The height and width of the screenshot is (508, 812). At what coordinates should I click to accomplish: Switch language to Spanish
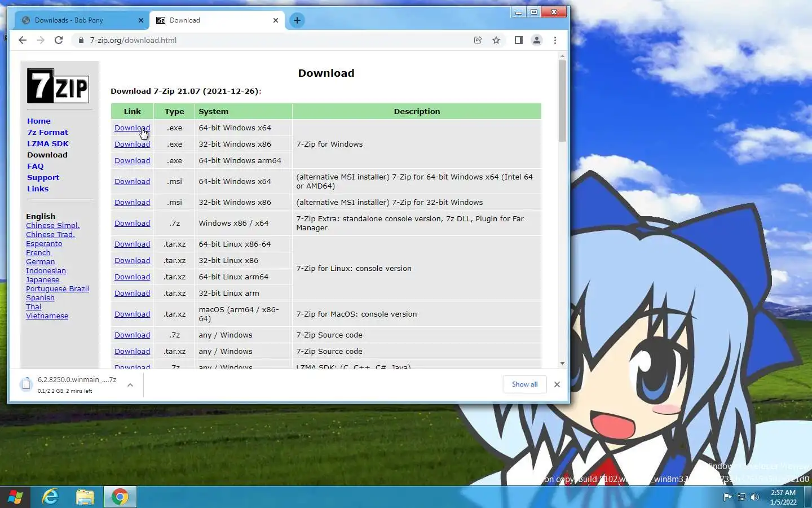(40, 297)
